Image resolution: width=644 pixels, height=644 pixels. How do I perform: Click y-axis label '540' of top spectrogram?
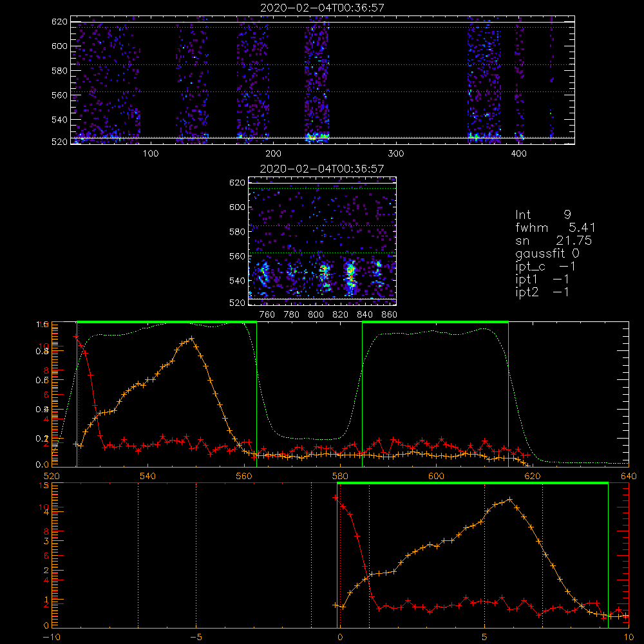click(59, 120)
